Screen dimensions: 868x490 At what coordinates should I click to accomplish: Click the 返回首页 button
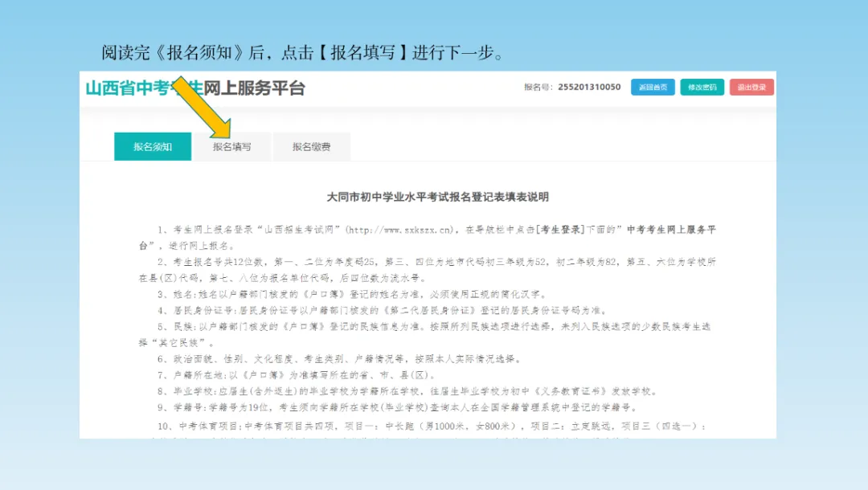click(x=654, y=87)
